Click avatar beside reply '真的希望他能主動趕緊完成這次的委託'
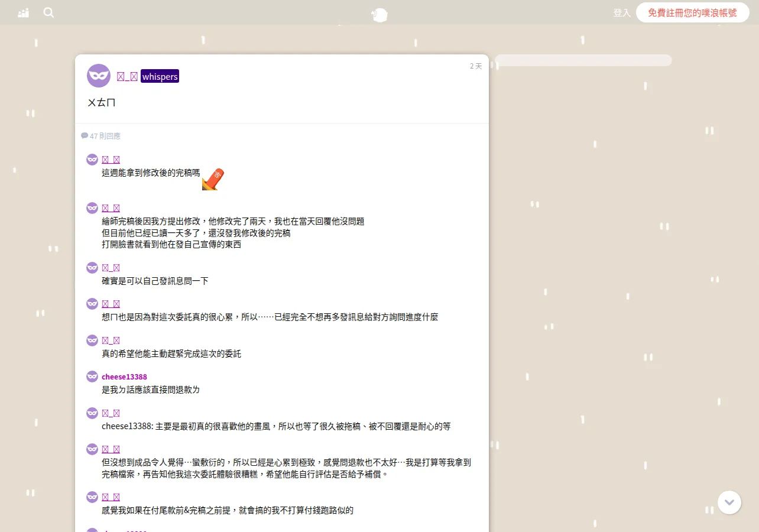This screenshot has height=532, width=759. [x=92, y=340]
